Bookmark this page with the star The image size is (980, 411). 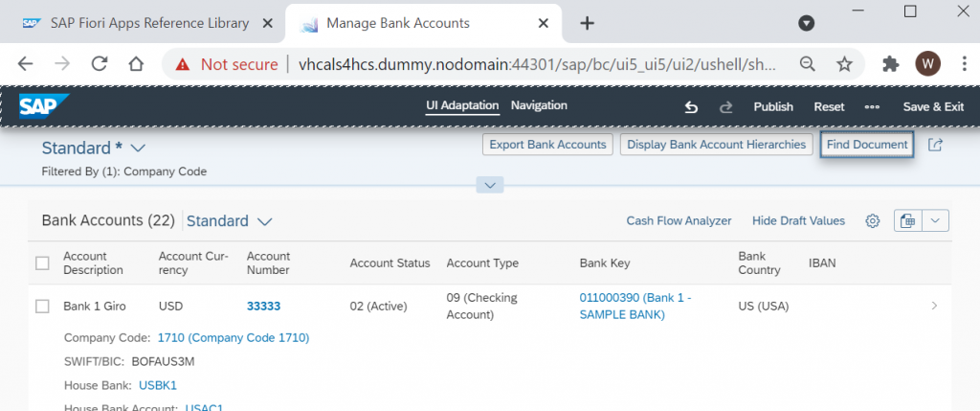click(844, 64)
